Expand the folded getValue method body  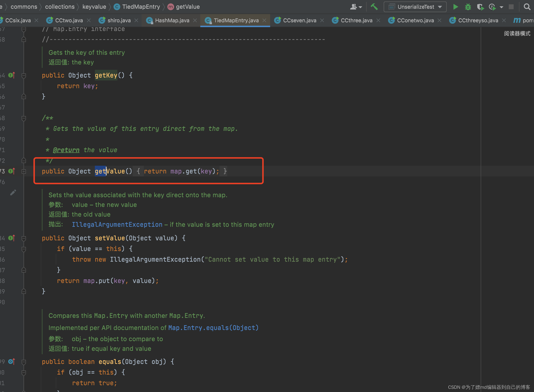pyautogui.click(x=24, y=172)
